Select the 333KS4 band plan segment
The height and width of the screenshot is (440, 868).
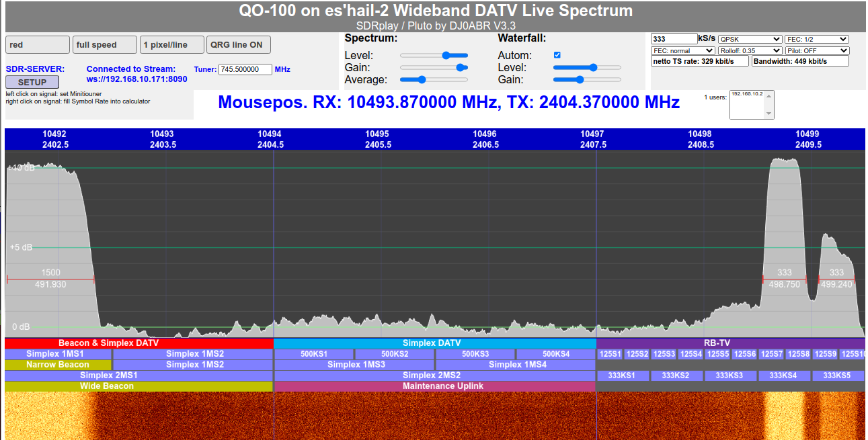tap(783, 376)
